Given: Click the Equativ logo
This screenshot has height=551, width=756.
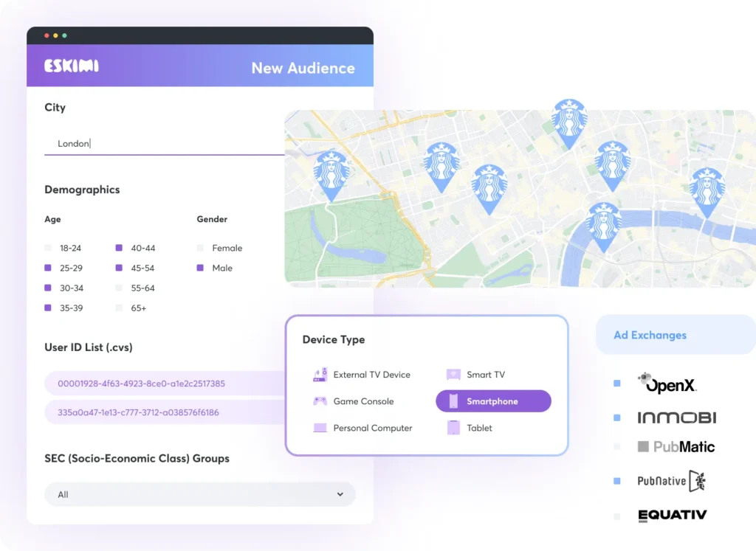Looking at the screenshot, I should coord(672,516).
